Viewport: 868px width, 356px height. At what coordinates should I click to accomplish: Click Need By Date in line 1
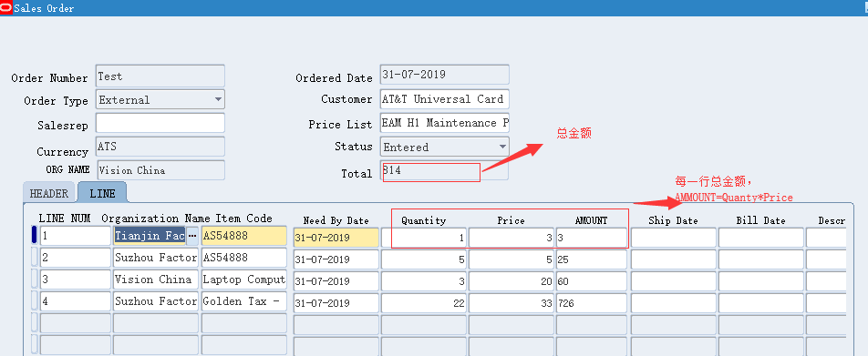coord(336,238)
